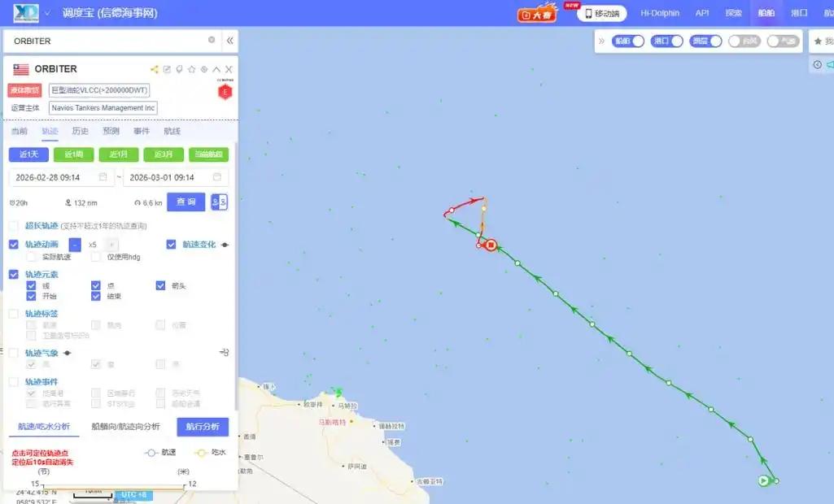Image resolution: width=834 pixels, height=504 pixels.
Task: Collapse the ORBITER ship card with up chevron
Action: coord(216,69)
